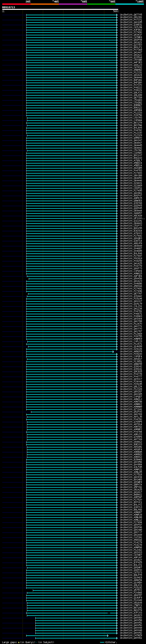146x644 pixels.
Task: Open the UniRef100_C4TNZ9 hit label
Action: coord(131,635)
